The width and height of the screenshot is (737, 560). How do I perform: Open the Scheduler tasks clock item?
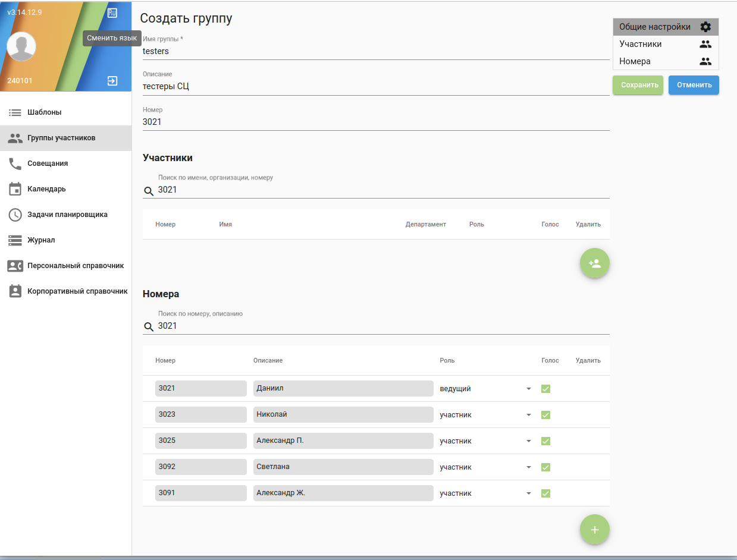pyautogui.click(x=67, y=215)
